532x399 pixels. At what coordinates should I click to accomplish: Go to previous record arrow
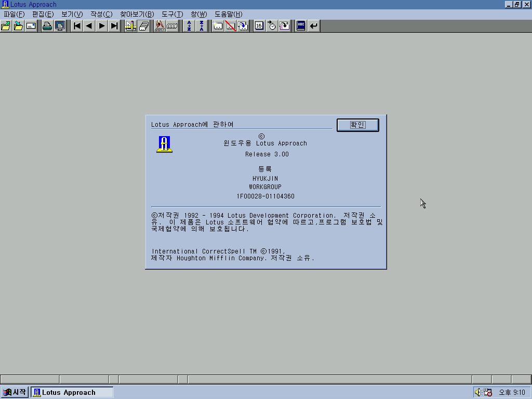89,26
